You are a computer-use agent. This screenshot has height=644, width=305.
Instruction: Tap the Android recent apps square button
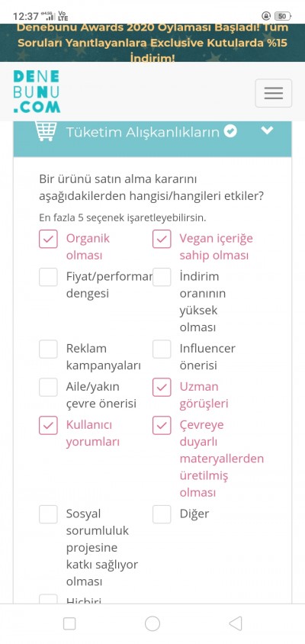69,623
